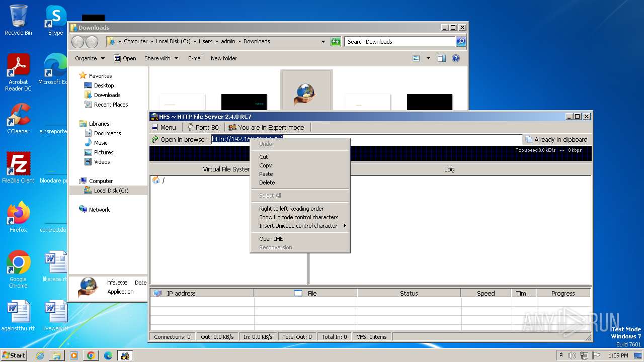Click the IP address column header
Screen dimensions: 644x362
click(x=202, y=293)
